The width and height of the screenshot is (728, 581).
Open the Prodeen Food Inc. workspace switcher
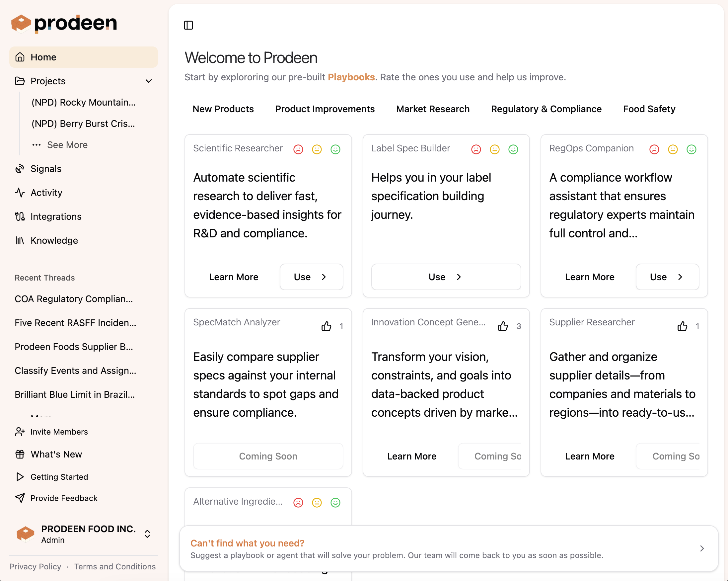pyautogui.click(x=147, y=534)
